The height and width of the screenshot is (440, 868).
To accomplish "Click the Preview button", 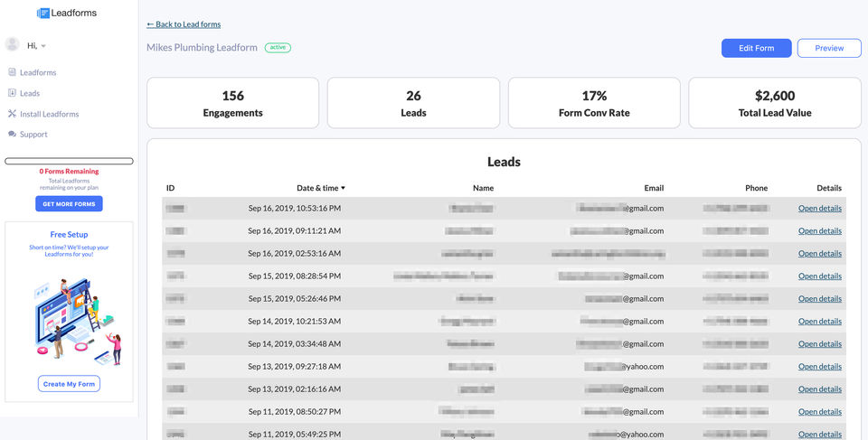I will pos(828,48).
